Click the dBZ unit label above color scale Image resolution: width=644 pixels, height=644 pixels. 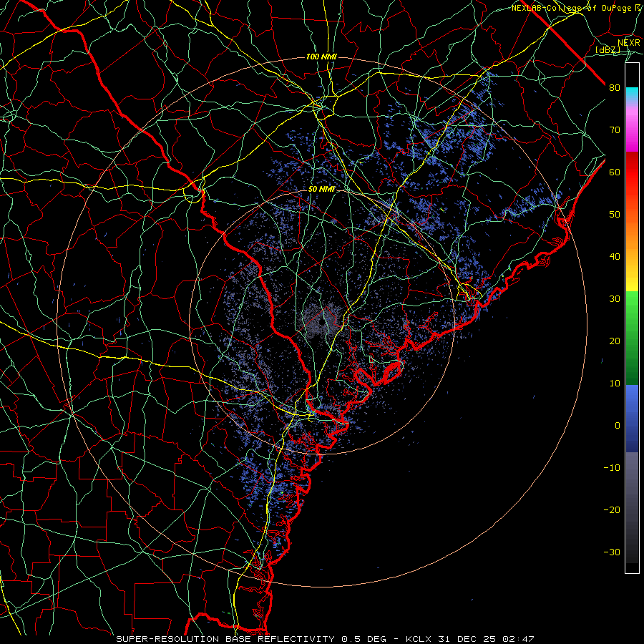pos(608,49)
